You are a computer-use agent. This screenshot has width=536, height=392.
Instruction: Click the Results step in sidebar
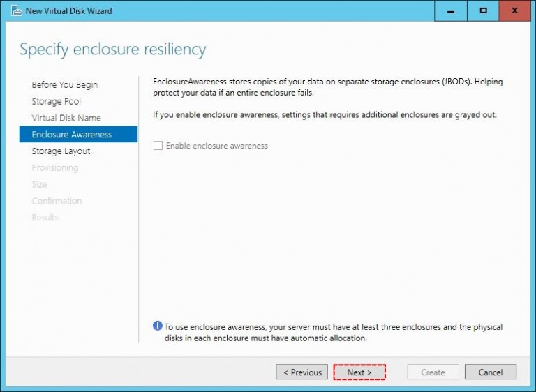(45, 218)
